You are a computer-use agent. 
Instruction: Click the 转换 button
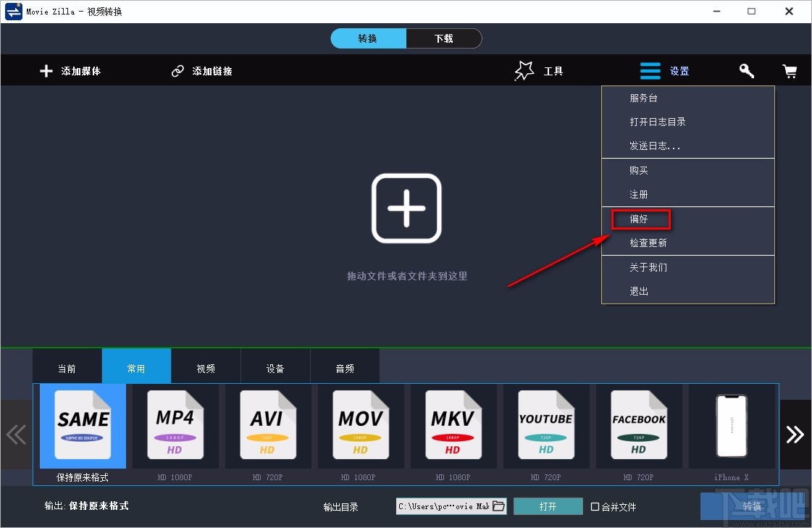(753, 506)
